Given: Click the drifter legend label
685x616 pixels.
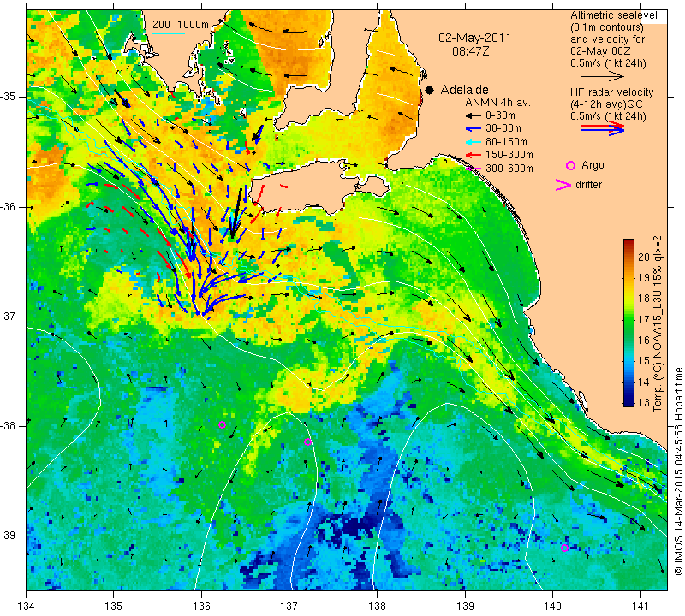Looking at the screenshot, I should 588,185.
